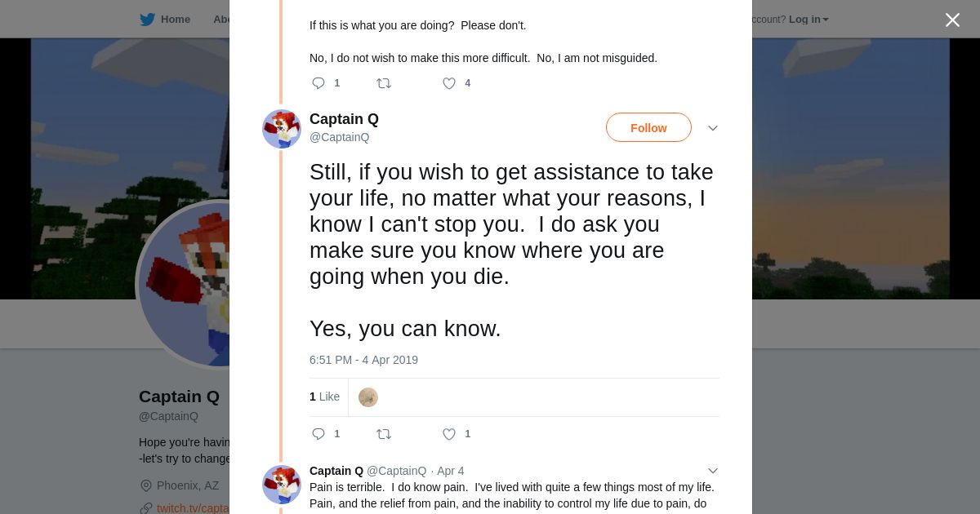Screen dimensions: 980x514
Task: Like the top tweet with 4 likes
Action: click(x=449, y=83)
